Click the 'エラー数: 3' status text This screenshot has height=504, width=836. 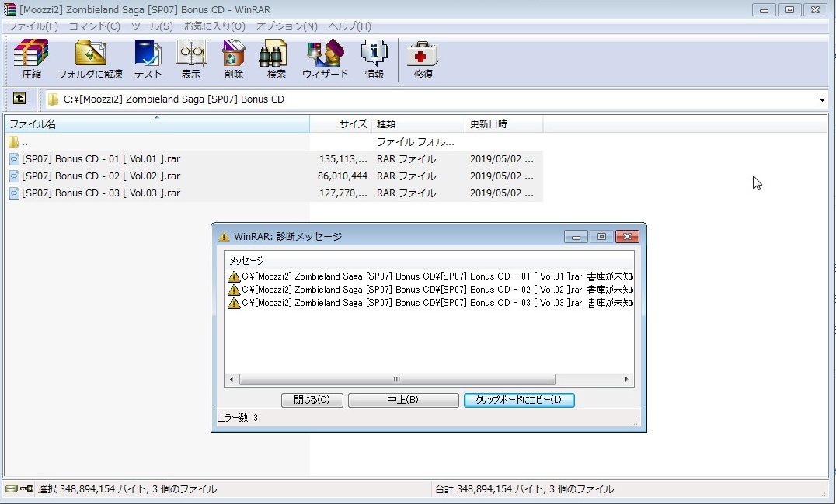(238, 418)
